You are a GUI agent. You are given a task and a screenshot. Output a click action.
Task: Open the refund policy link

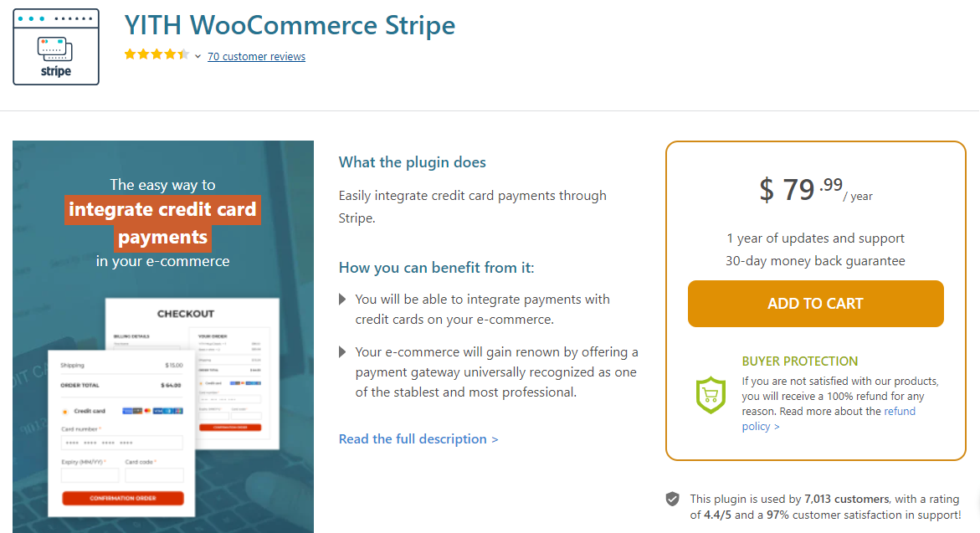[829, 418]
